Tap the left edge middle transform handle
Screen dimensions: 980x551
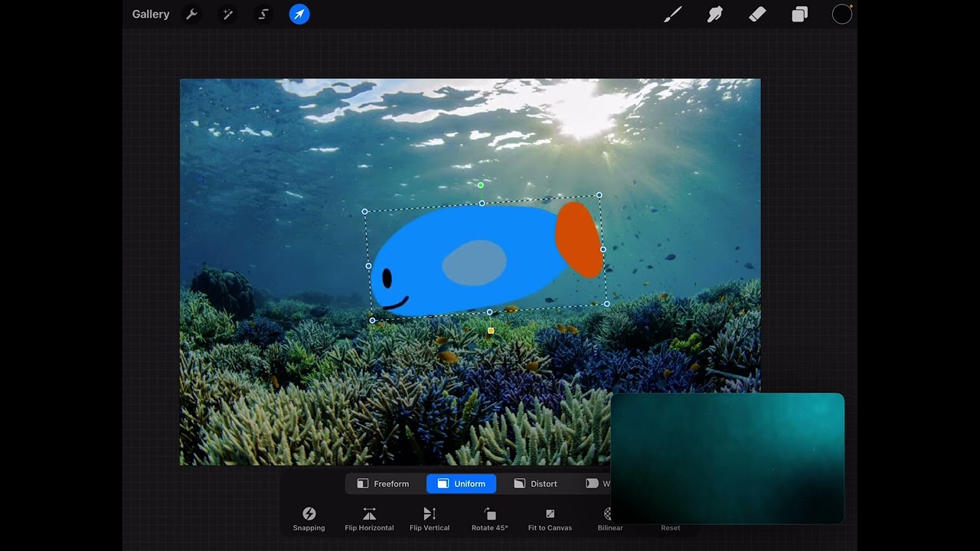point(368,266)
